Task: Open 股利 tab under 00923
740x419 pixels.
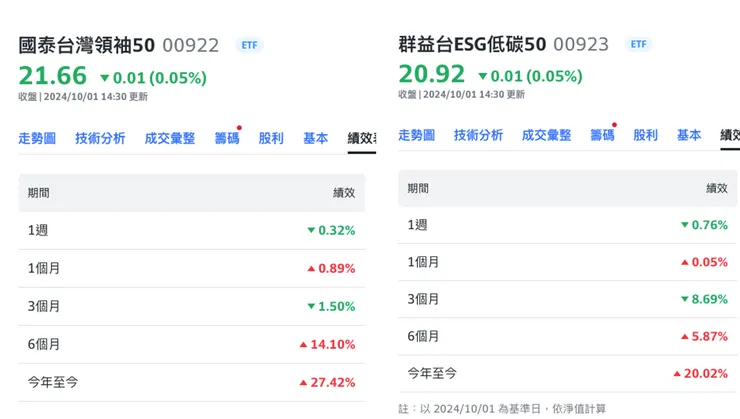Action: 645,135
